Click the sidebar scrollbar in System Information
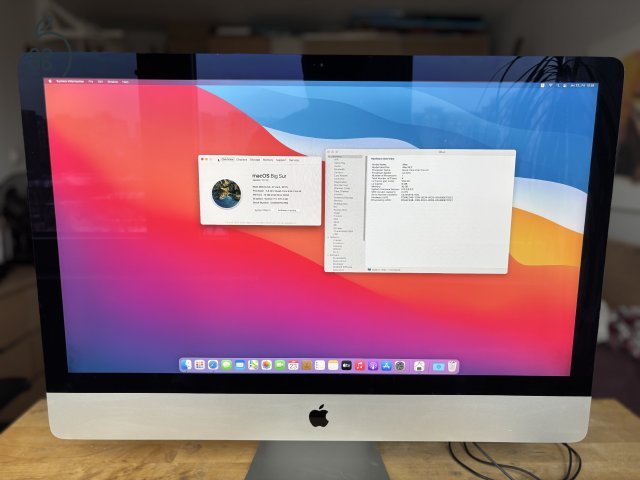The width and height of the screenshot is (640, 480). (x=364, y=199)
